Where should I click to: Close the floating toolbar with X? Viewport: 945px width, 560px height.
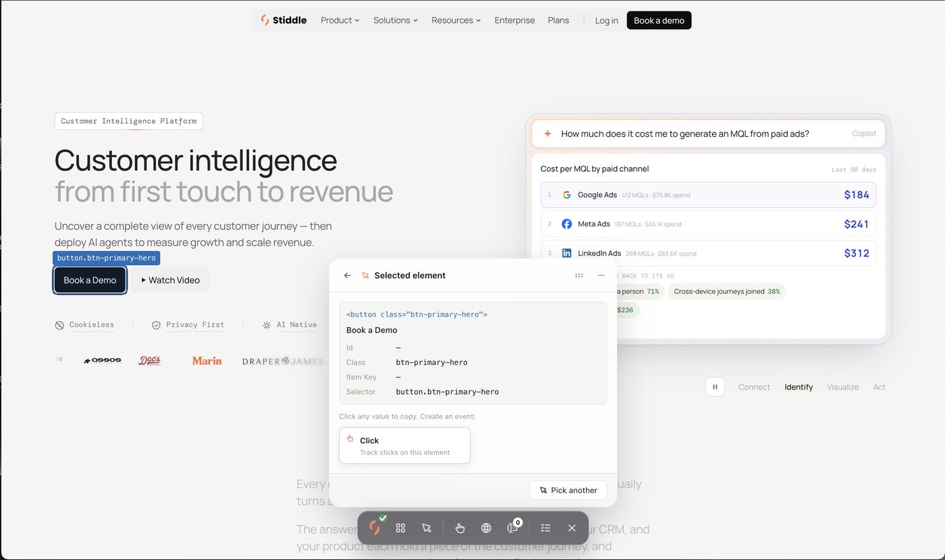[572, 528]
